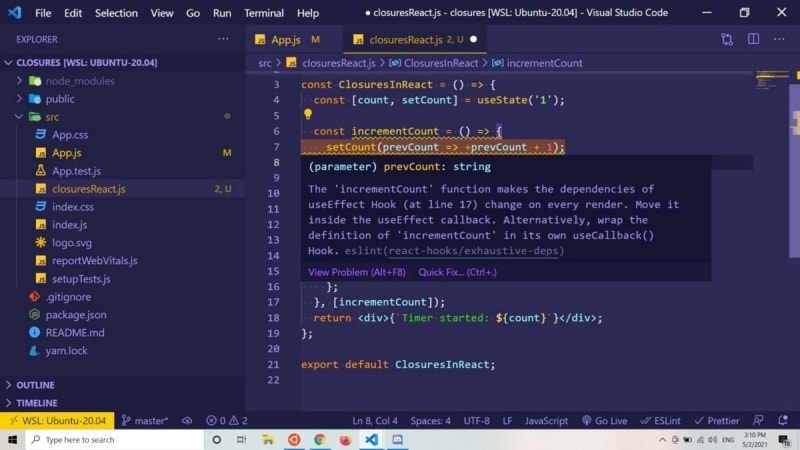Click the Quick Fix link in hover popup
Screen dimensions: 800x450
[x=456, y=272]
